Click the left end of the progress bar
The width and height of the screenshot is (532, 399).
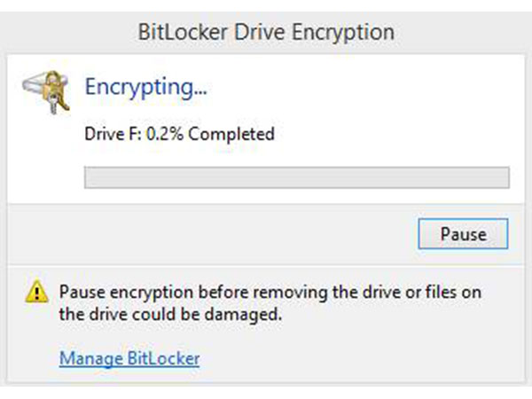89,177
